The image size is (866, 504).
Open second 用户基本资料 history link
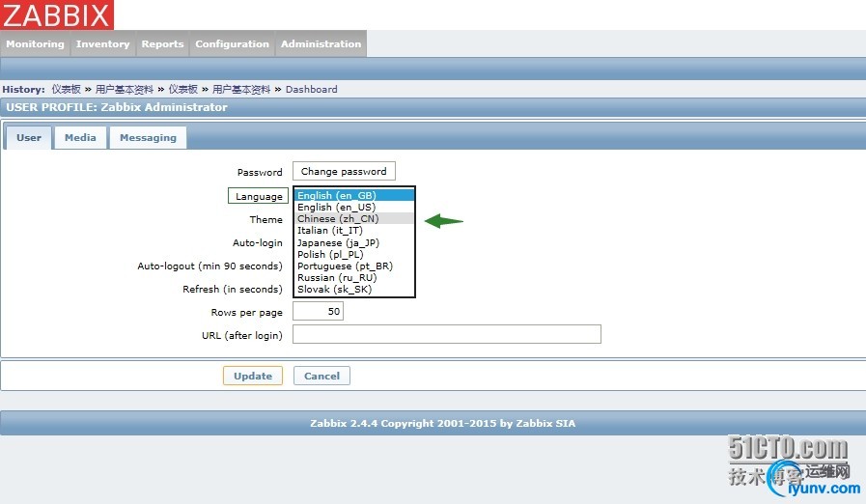(241, 89)
